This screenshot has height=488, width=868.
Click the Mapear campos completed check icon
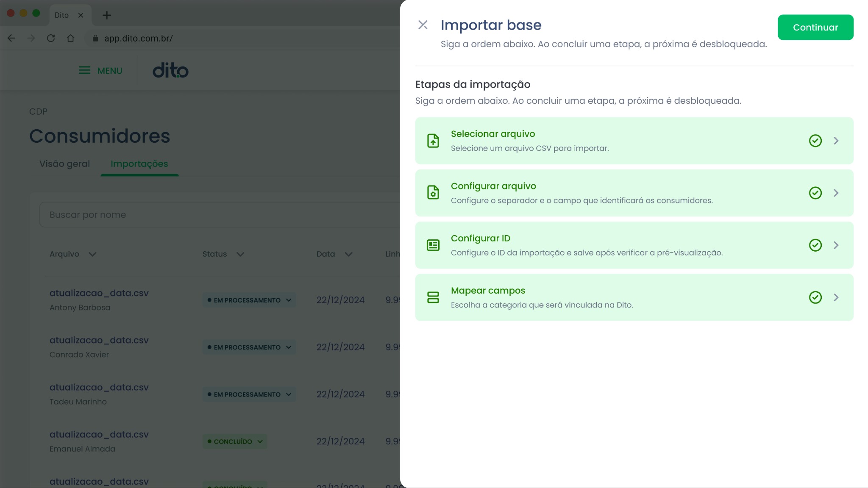point(815,297)
